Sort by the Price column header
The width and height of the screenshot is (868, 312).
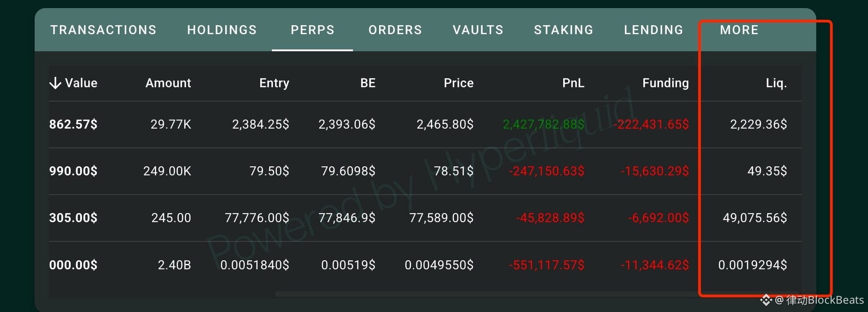point(458,83)
